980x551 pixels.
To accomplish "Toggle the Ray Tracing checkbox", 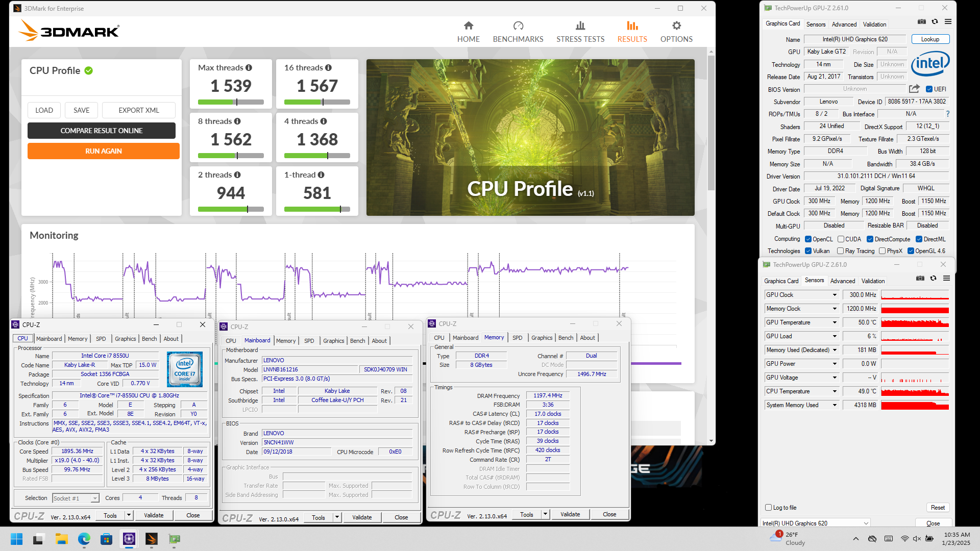I will tap(841, 251).
